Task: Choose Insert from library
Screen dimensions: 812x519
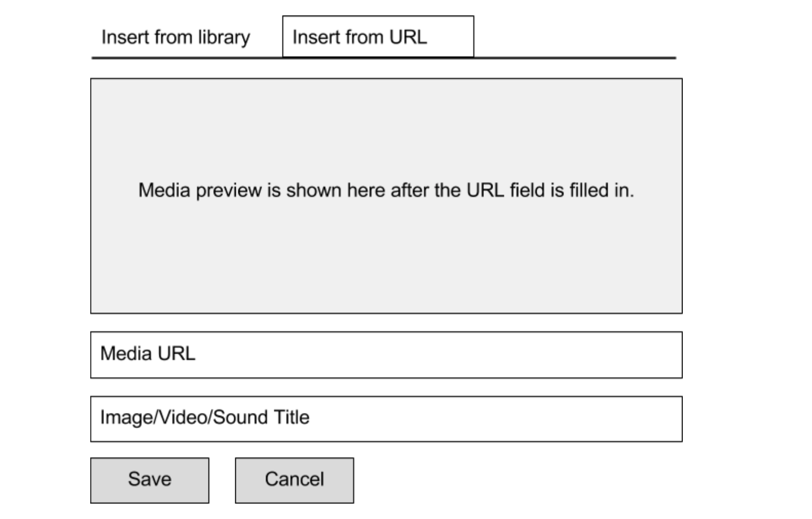Action: (175, 37)
